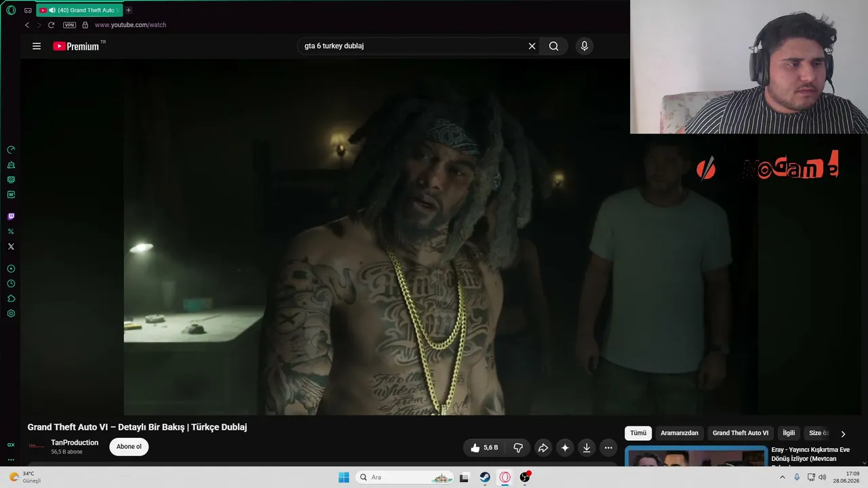Open the Windows Start menu
The image size is (868, 488).
[344, 477]
